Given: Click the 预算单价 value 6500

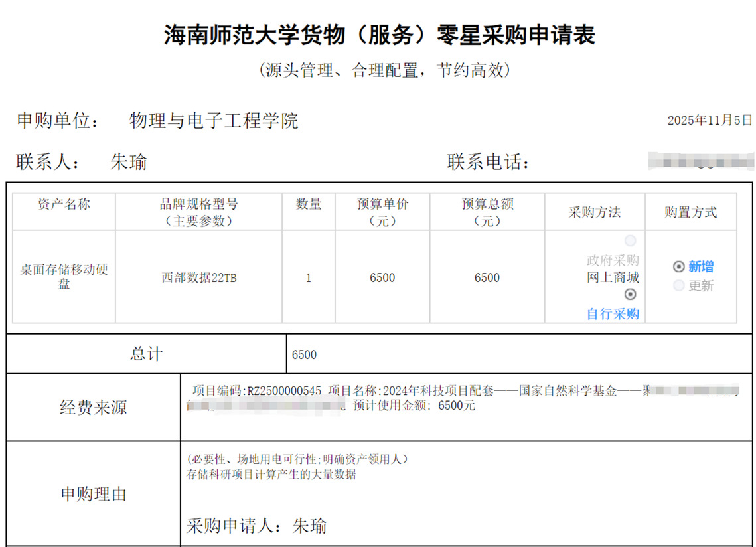Looking at the screenshot, I should coord(382,278).
